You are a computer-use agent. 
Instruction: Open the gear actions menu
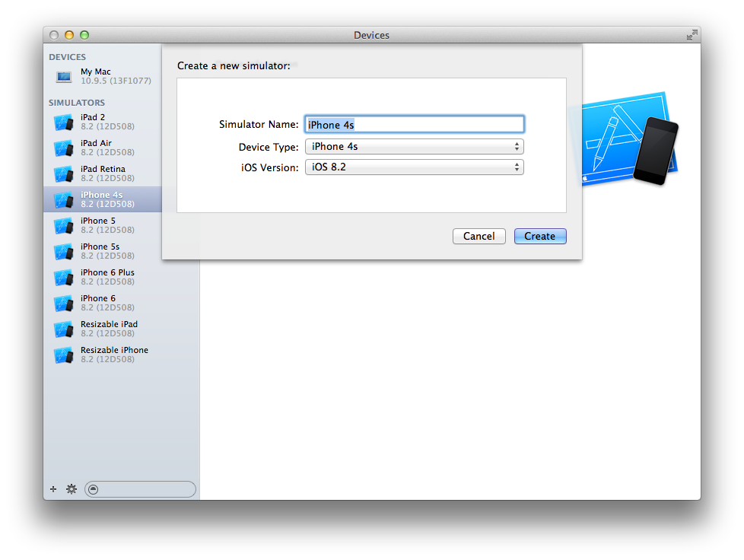coord(72,488)
